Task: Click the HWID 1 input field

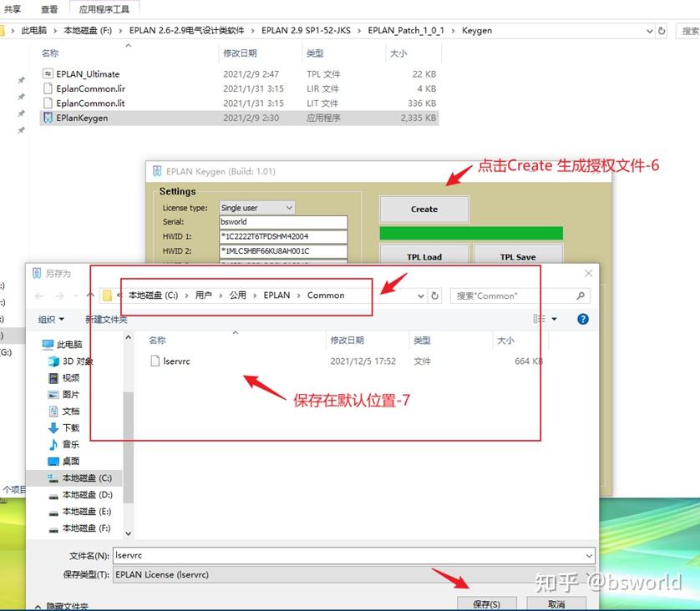Action: 283,236
